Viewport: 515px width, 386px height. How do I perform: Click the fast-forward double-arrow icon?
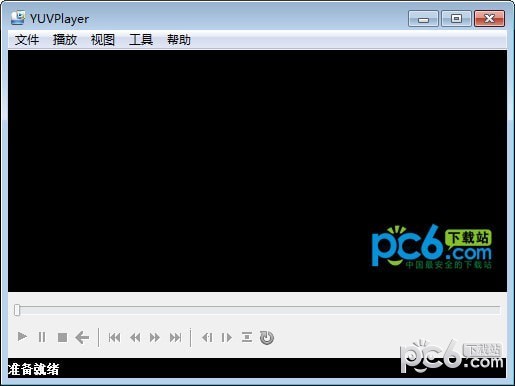(155, 338)
